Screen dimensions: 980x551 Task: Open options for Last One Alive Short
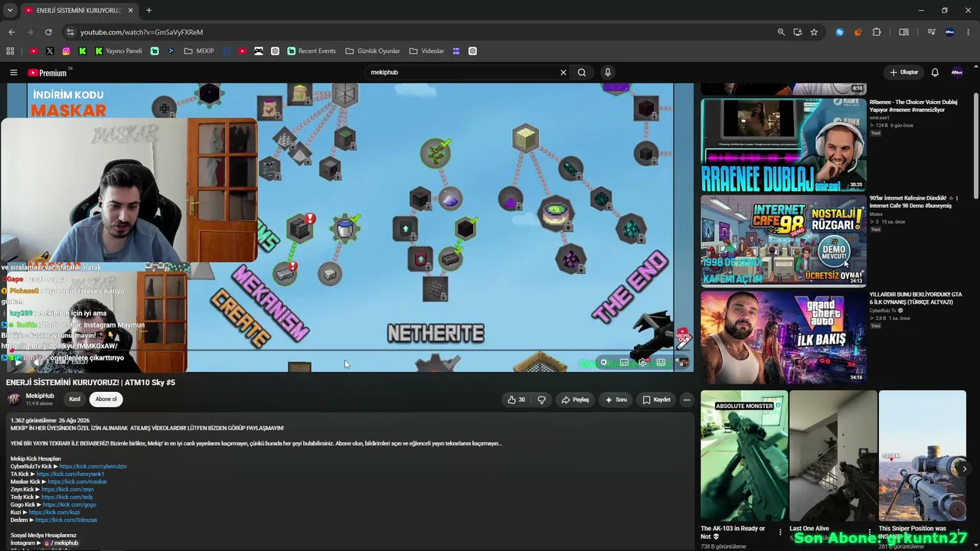pos(870,533)
